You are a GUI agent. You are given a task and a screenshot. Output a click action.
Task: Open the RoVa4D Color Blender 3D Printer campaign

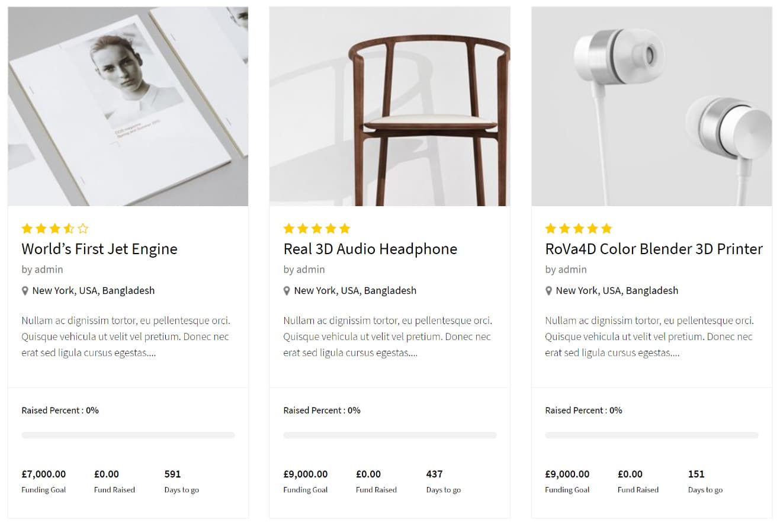click(653, 249)
